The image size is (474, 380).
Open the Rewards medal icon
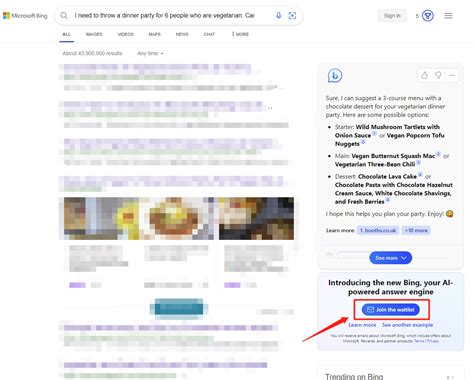(x=428, y=16)
